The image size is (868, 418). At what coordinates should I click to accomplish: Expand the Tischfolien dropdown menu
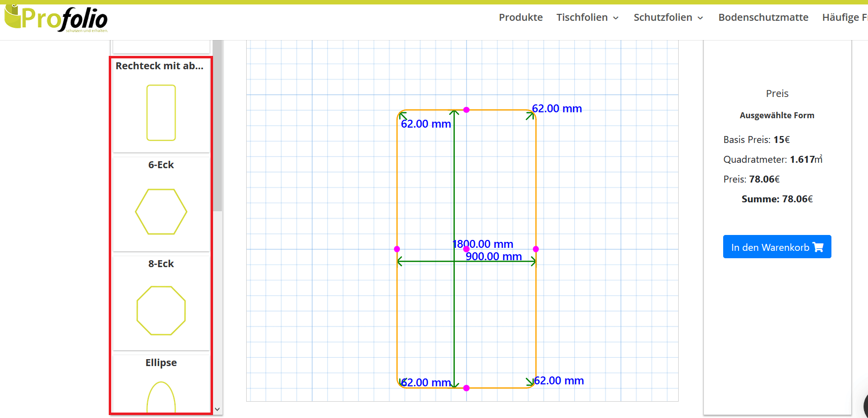[587, 17]
